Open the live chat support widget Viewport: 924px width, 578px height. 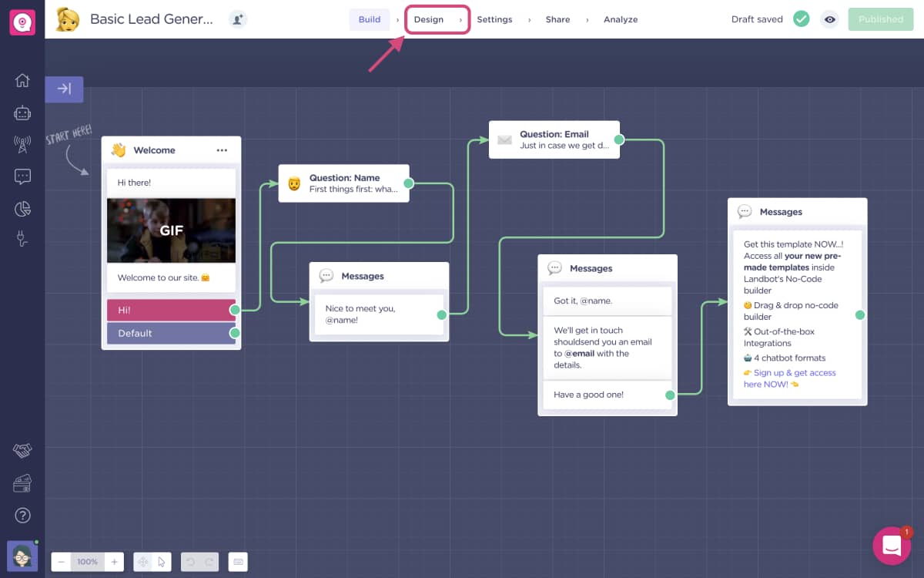coord(892,546)
